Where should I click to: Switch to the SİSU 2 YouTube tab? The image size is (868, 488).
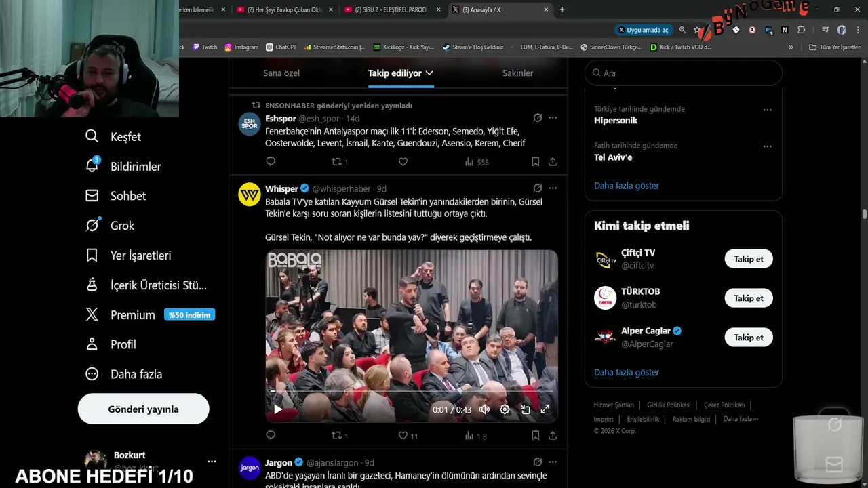point(391,9)
